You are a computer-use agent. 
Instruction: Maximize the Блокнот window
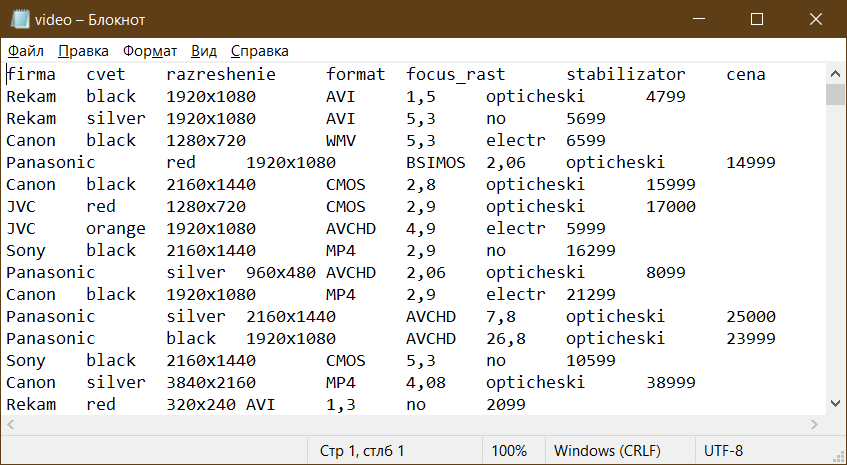point(757,19)
